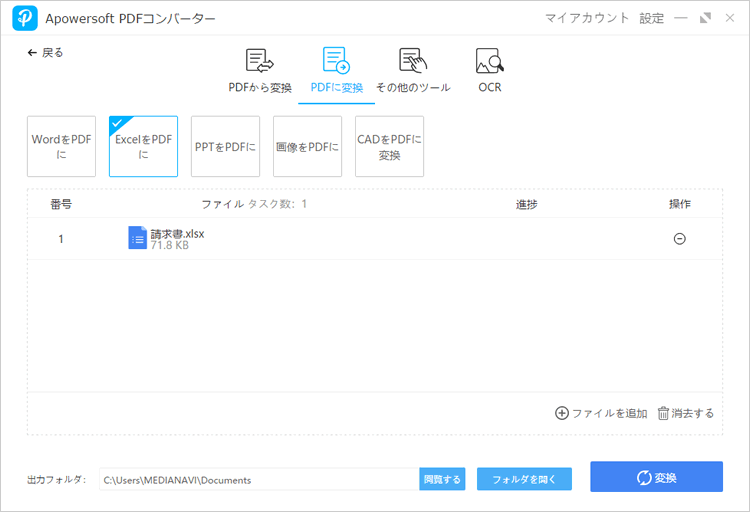The image size is (750, 512).
Task: Click the フォルダを開く button
Action: 524,479
